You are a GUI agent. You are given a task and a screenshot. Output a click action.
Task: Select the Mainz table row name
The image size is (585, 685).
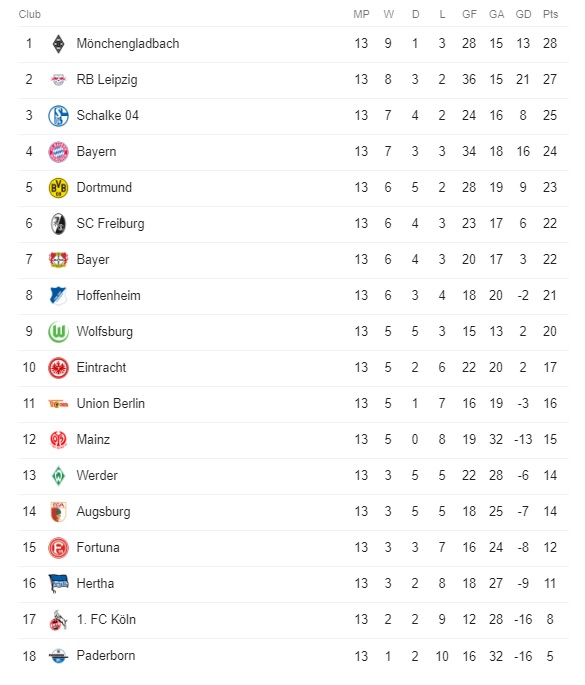(93, 439)
